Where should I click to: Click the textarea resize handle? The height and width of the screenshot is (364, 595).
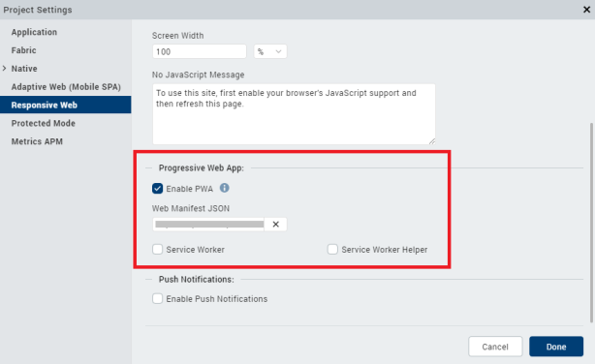pyautogui.click(x=432, y=140)
